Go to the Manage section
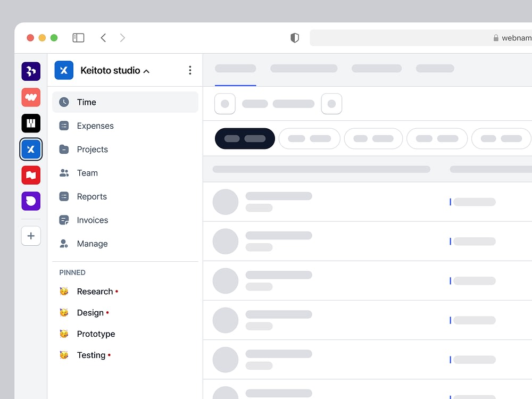The height and width of the screenshot is (399, 532). 125,244
